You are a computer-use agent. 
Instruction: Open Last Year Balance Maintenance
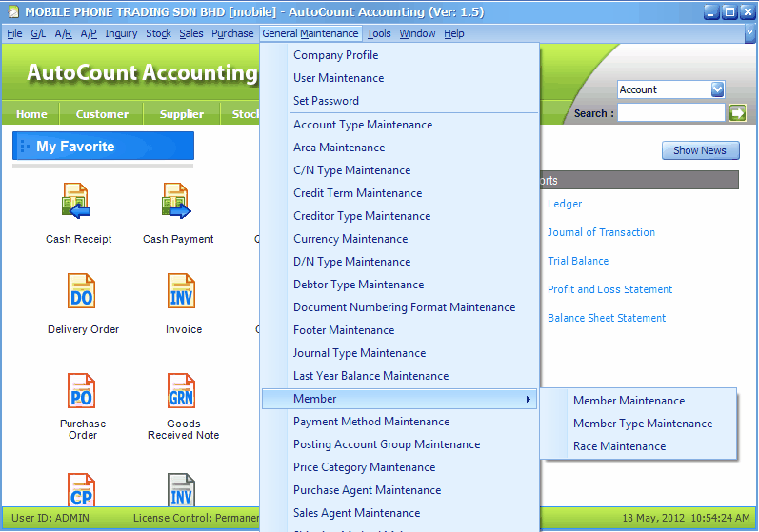pos(400,376)
